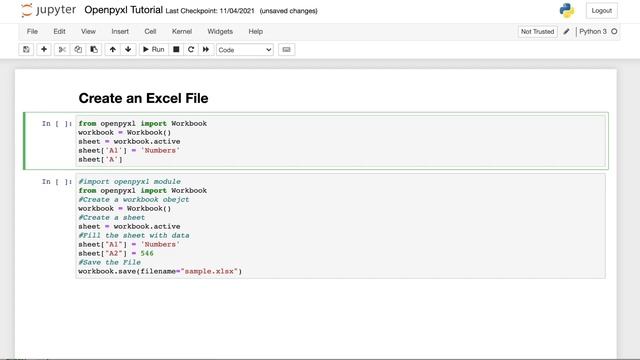
Task: Open the Widgets menu
Action: [220, 31]
